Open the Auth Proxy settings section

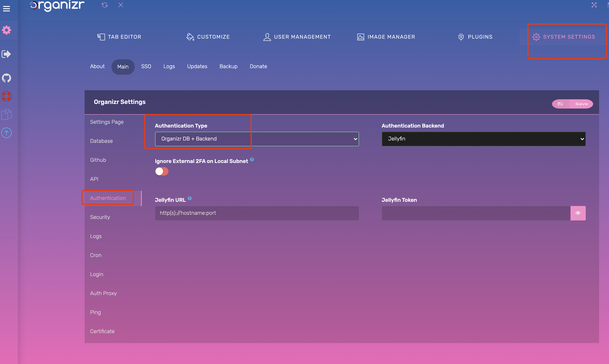(103, 293)
